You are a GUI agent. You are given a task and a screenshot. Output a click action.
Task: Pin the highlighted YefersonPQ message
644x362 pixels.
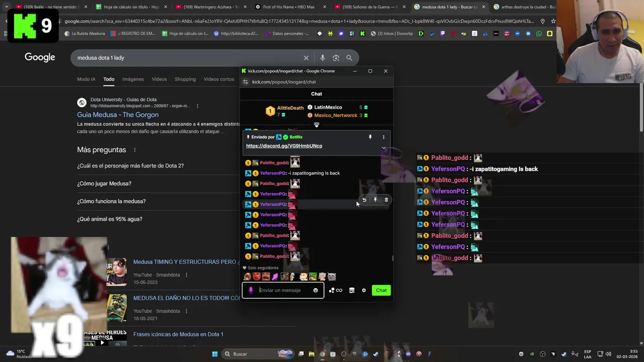pyautogui.click(x=375, y=200)
